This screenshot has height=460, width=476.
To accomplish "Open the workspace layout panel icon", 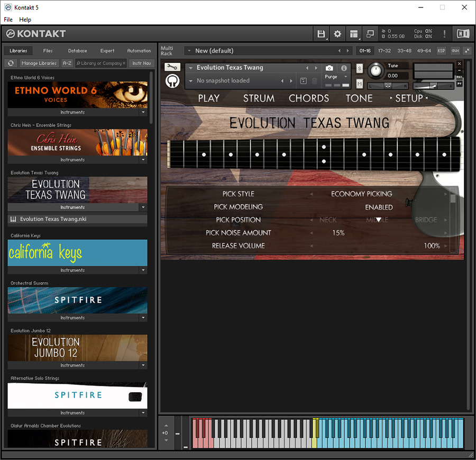I will click(x=354, y=34).
